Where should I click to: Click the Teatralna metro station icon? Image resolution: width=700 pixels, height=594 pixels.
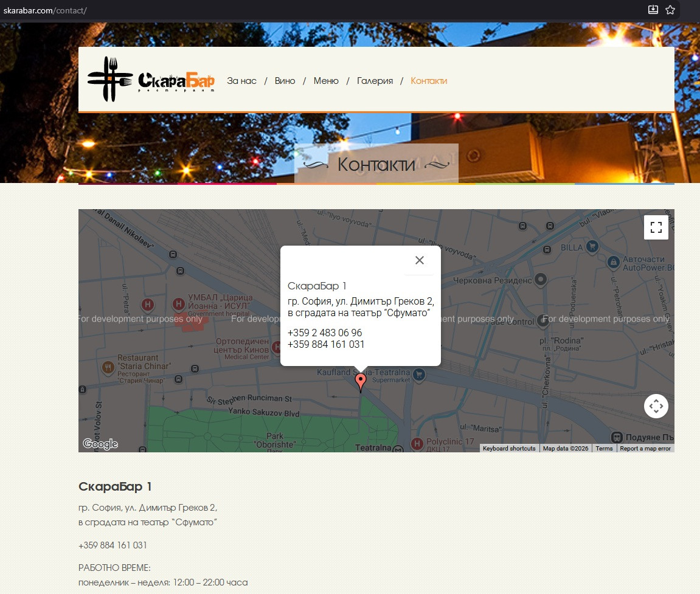398,449
